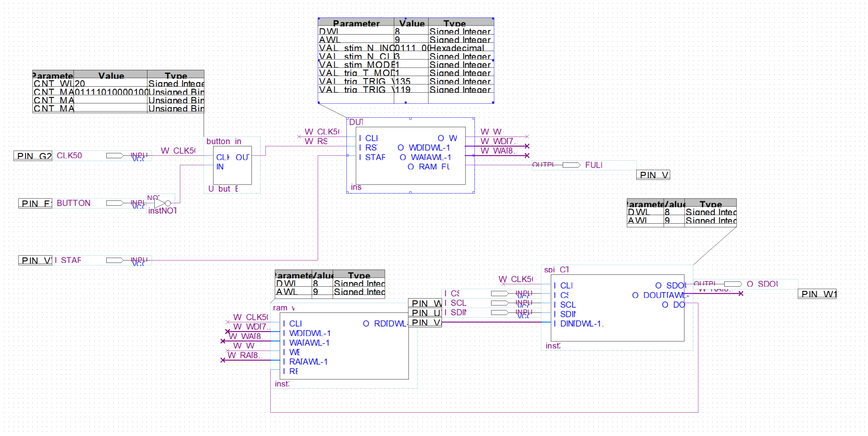868x436 pixels.
Task: Click AWL row in spi parameter table
Action: click(x=682, y=221)
